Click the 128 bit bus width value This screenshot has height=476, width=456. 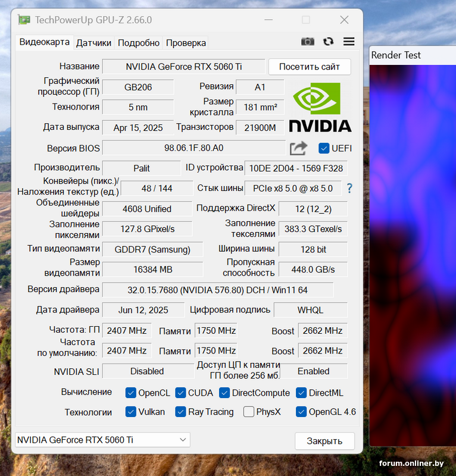pos(313,249)
